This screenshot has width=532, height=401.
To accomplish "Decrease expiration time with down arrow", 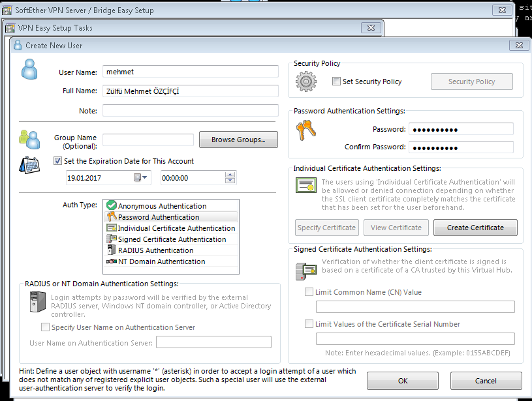I will click(230, 181).
